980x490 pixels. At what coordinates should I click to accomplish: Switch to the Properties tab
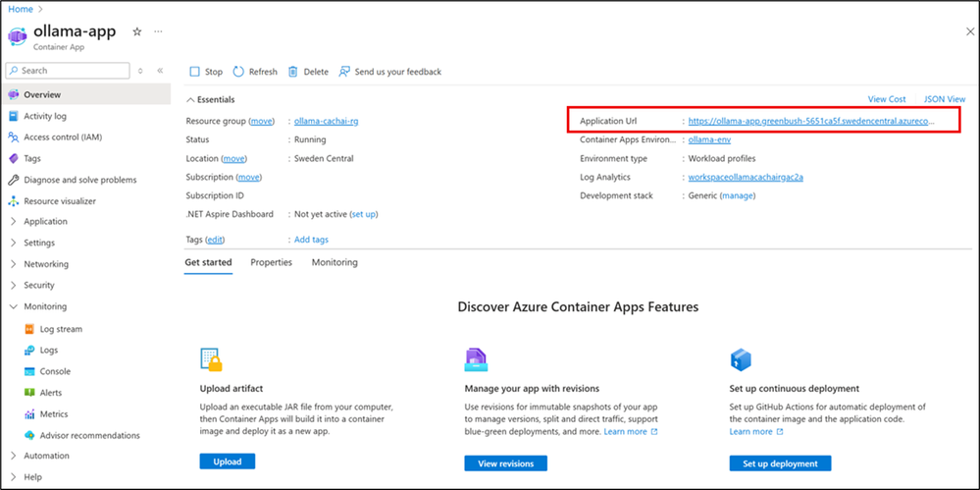tap(272, 262)
